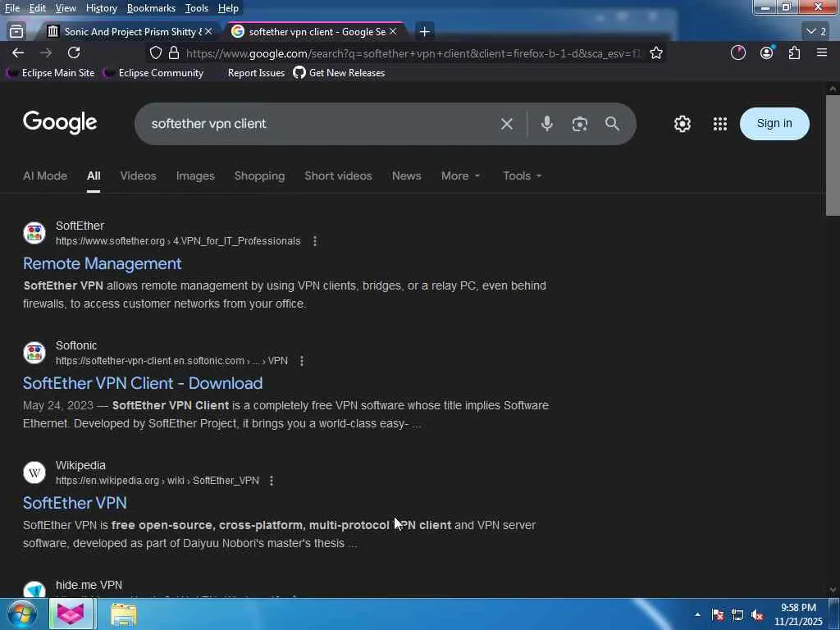Screen dimensions: 840x630
Task: Open SoftEther VPN Client - Download link
Action: (x=143, y=383)
